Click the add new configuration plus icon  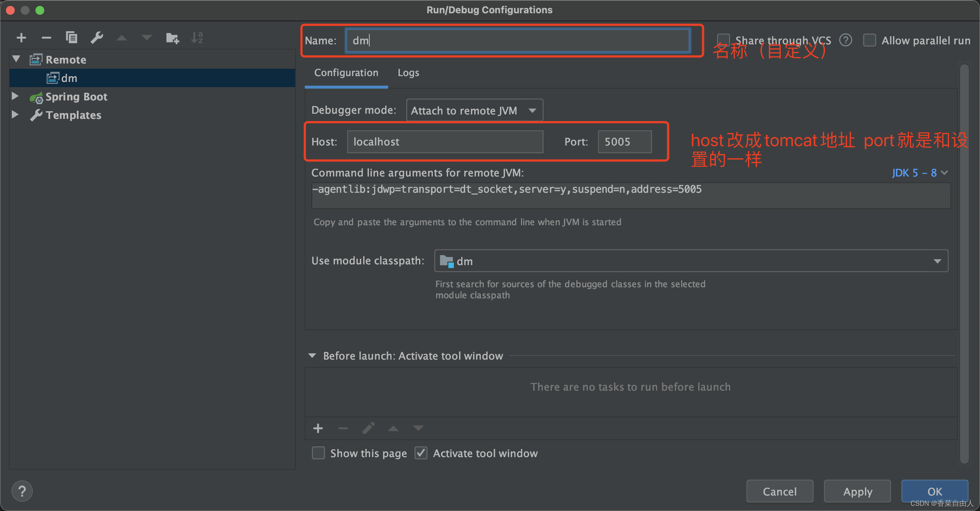tap(21, 37)
